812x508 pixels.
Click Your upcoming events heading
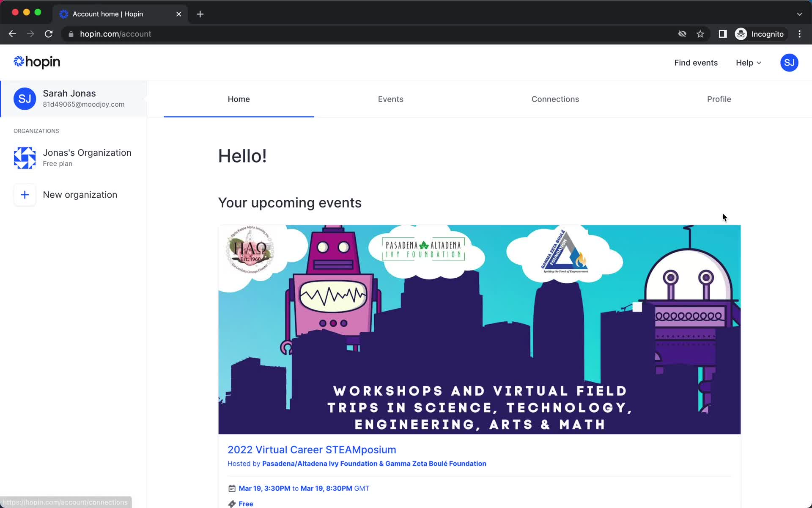(x=290, y=203)
